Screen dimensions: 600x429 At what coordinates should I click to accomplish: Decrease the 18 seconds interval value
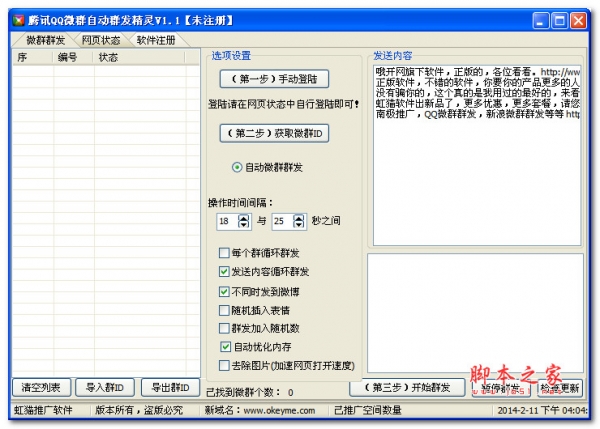(x=244, y=225)
